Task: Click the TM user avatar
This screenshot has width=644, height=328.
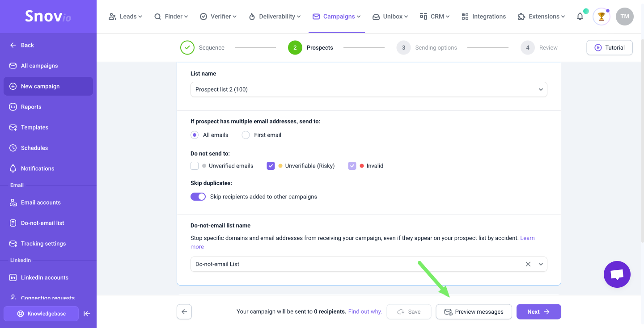Action: coord(625,17)
